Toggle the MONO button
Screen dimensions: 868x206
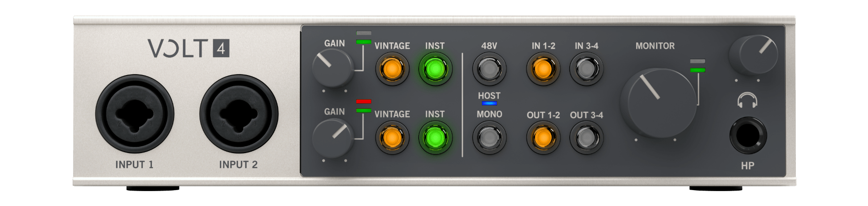(x=489, y=138)
